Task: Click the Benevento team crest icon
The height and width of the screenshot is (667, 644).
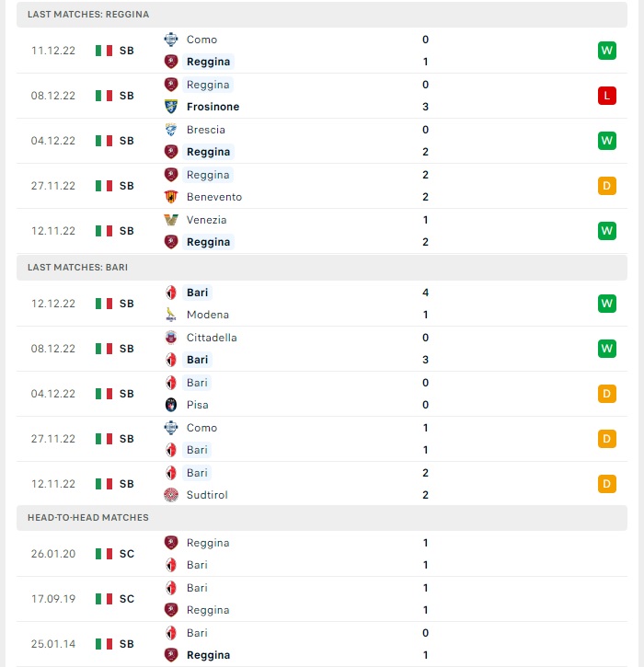Action: click(171, 197)
